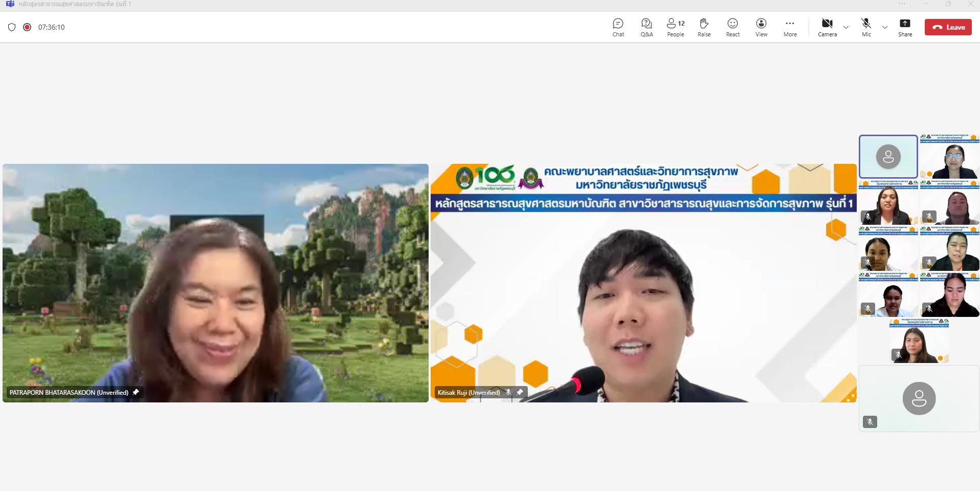Open the title bar ellipsis menu
The image size is (980, 491).
[x=902, y=4]
